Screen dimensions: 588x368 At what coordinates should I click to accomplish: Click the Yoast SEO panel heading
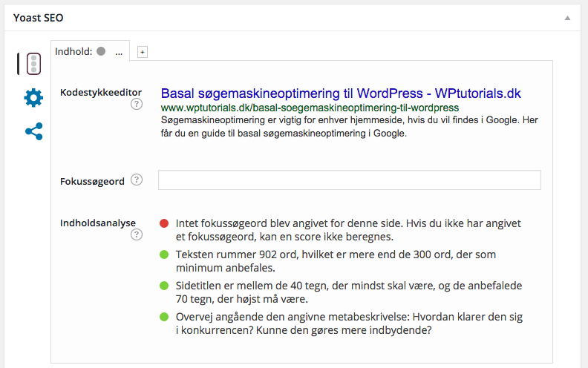(x=39, y=18)
